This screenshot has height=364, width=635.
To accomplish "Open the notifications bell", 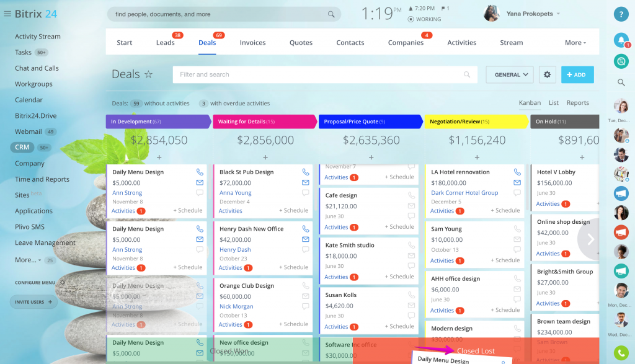I will [621, 40].
